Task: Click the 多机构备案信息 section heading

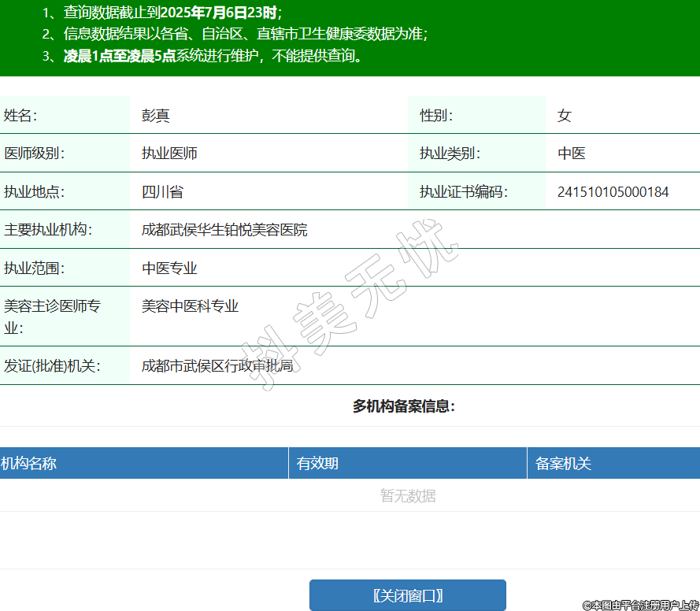Action: (x=403, y=406)
